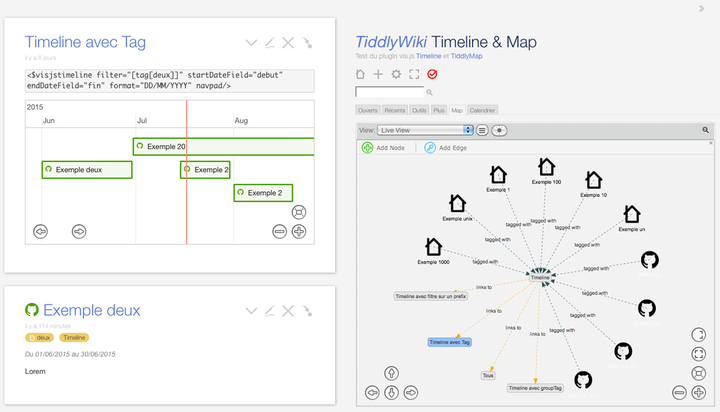Click 'Timeline avec Tag' node on map
Screen dimensions: 720x412
pos(450,342)
